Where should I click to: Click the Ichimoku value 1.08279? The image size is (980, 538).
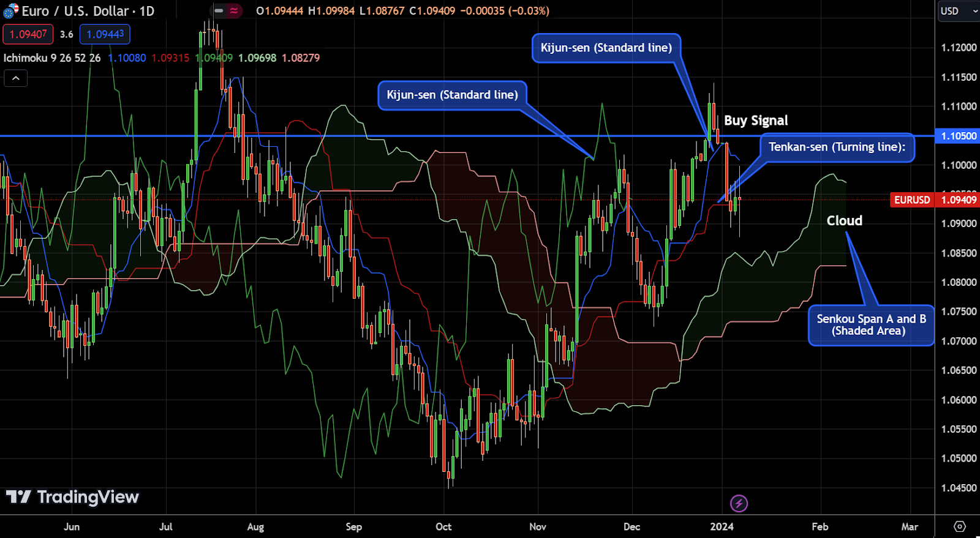(301, 58)
